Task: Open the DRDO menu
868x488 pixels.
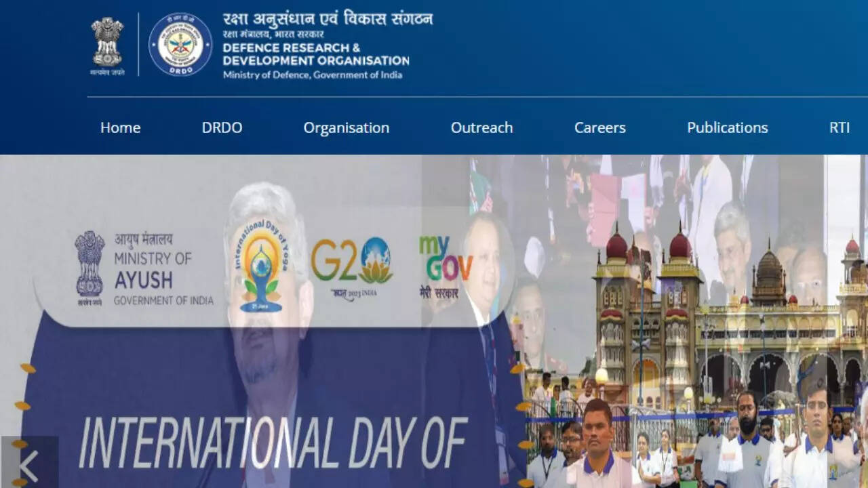Action: (222, 127)
